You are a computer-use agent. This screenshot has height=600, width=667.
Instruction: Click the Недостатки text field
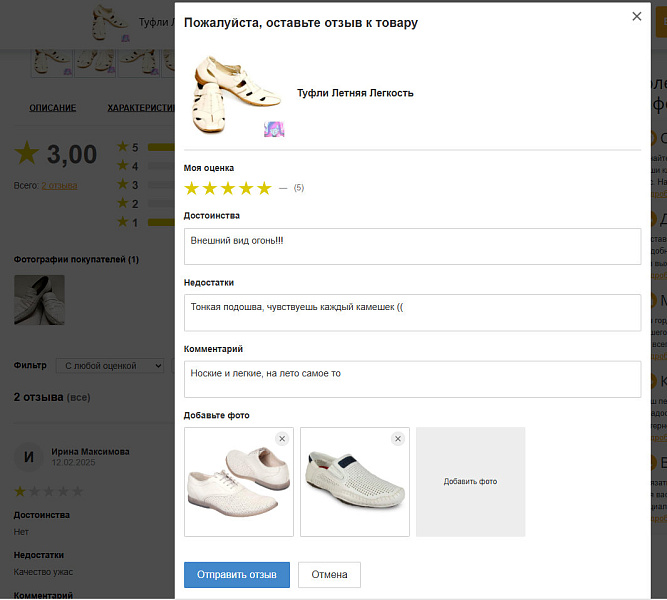[412, 312]
